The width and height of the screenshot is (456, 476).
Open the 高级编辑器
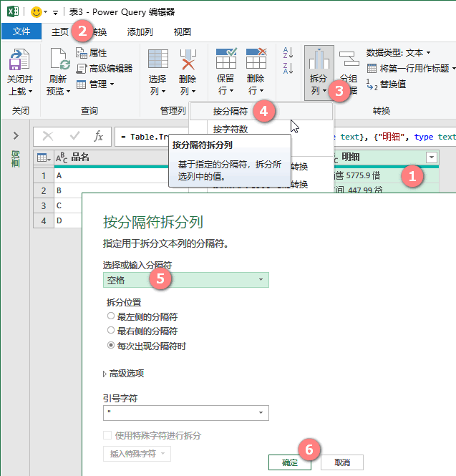(x=104, y=68)
